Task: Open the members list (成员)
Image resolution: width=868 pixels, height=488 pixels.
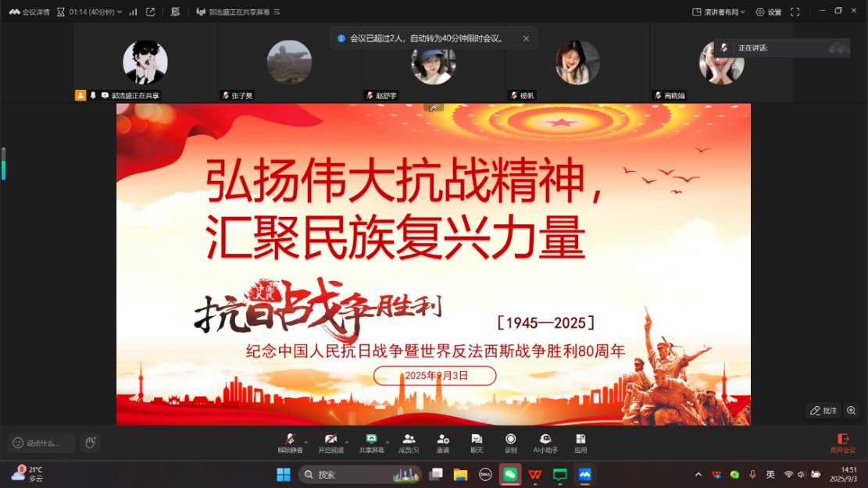Action: point(409,442)
